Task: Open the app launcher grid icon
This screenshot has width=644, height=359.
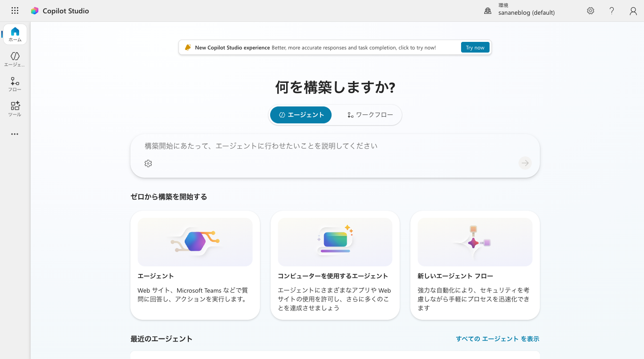Action: [x=15, y=11]
